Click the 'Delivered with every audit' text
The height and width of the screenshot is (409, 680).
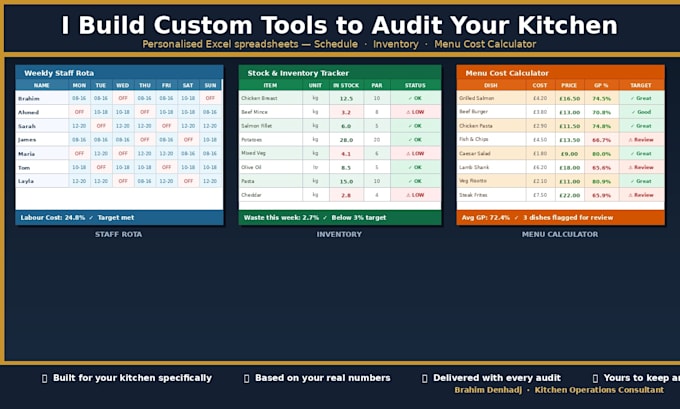click(497, 378)
